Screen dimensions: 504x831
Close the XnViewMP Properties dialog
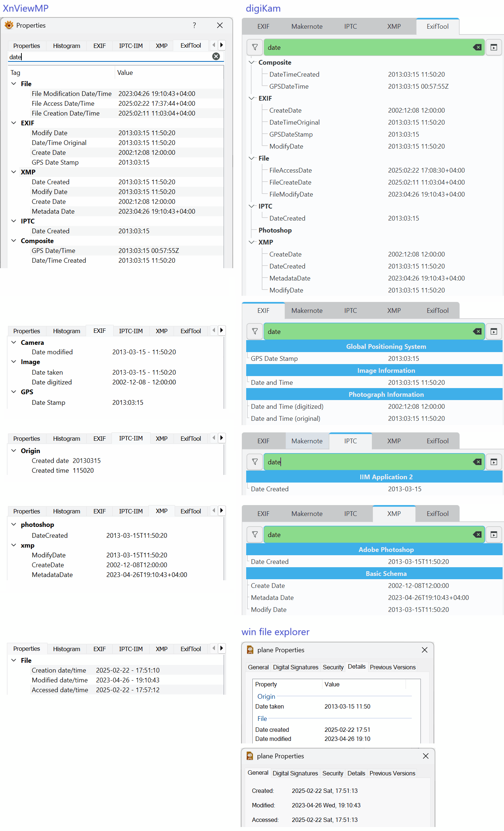(x=220, y=25)
